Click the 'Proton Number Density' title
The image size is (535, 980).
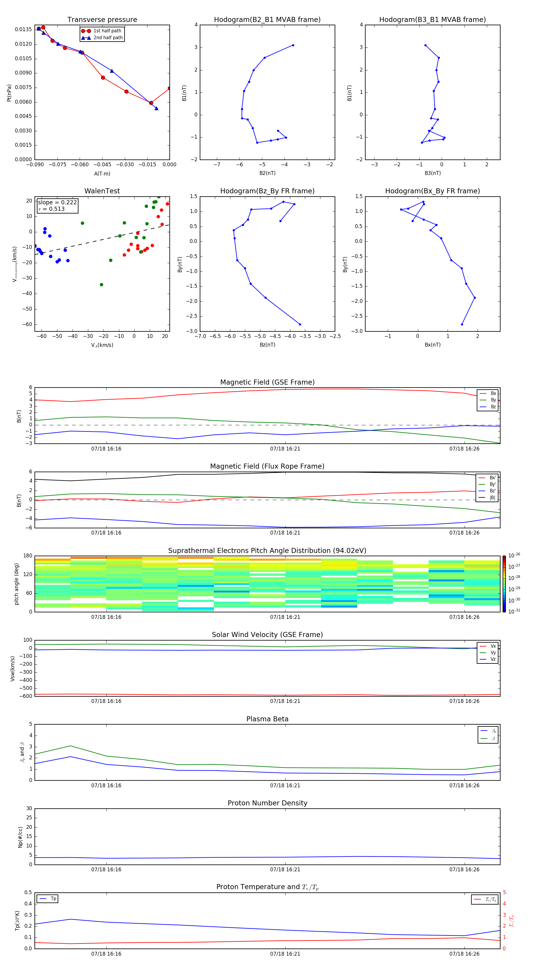coord(267,803)
